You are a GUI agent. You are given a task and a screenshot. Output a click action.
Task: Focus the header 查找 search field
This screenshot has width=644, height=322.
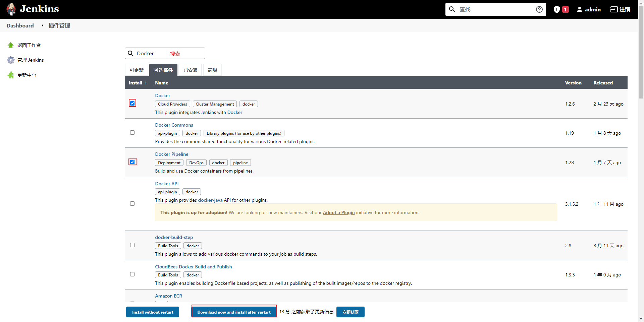(495, 9)
